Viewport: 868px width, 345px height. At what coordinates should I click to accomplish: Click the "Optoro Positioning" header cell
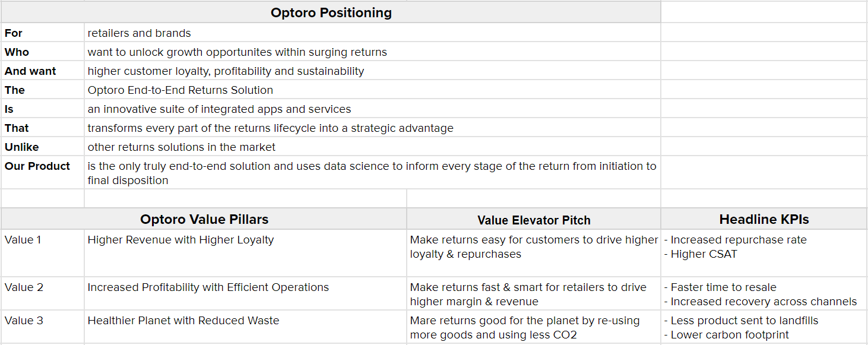pyautogui.click(x=331, y=12)
